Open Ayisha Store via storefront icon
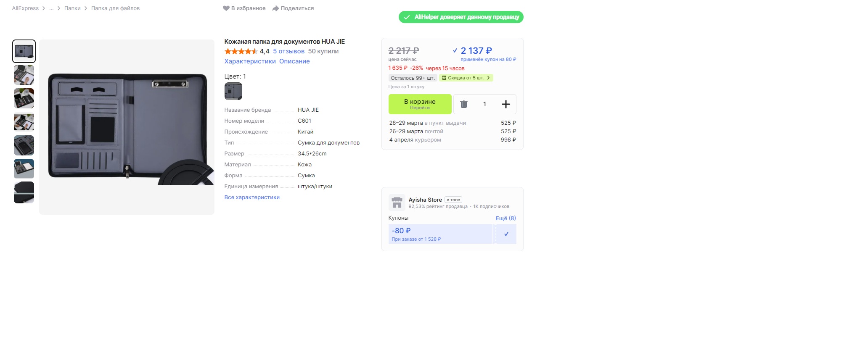This screenshot has height=363, width=868. (x=397, y=203)
